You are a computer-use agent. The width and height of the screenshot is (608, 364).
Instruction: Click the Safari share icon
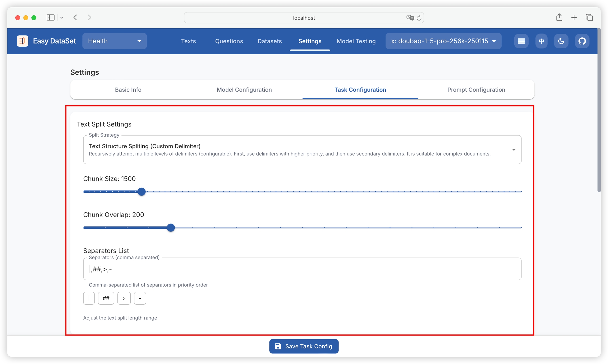point(559,18)
